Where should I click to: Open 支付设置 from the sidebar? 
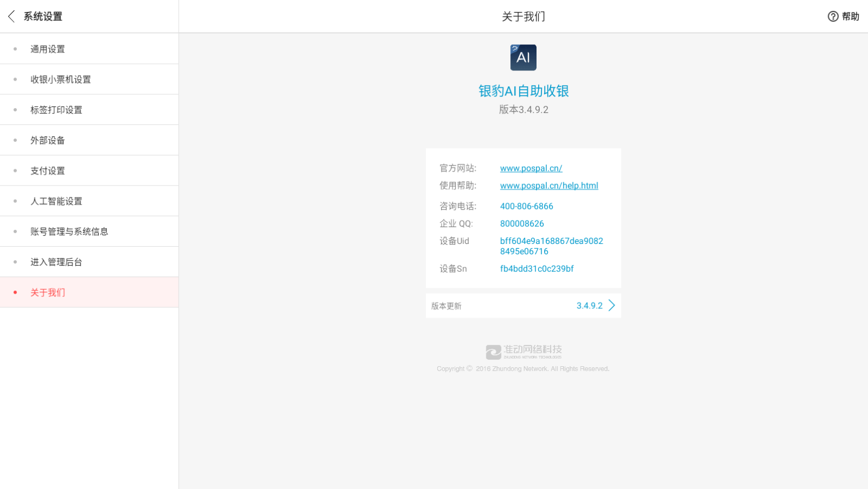tap(89, 171)
